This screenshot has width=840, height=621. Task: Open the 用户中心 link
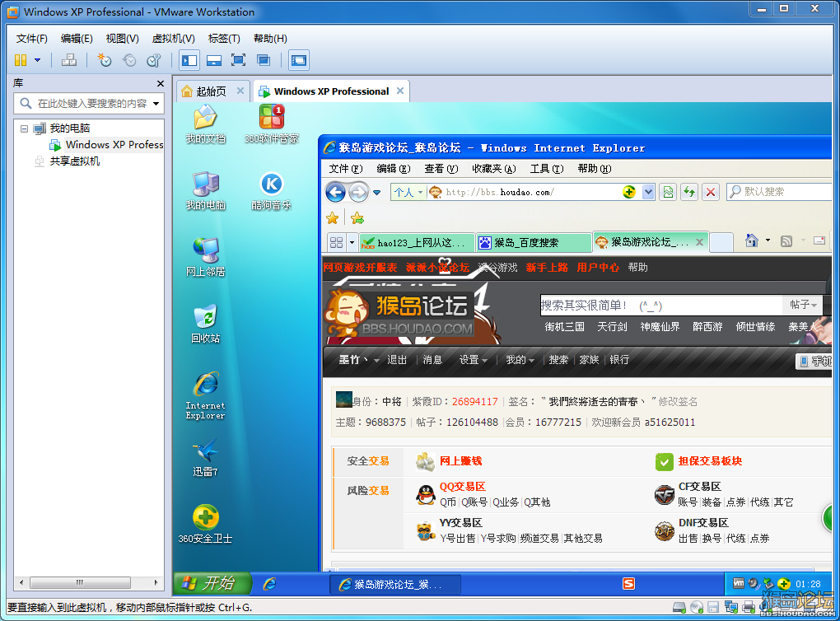pos(598,268)
